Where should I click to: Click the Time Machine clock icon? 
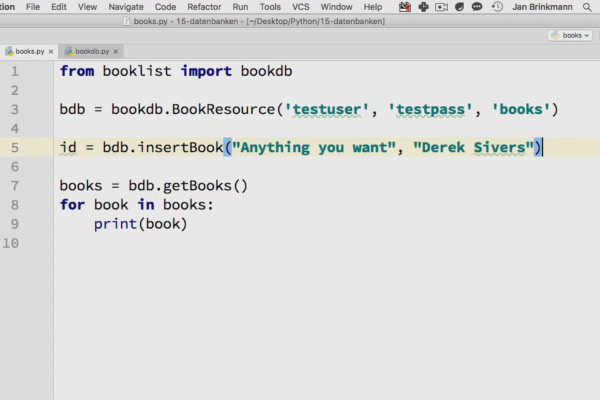coord(497,7)
